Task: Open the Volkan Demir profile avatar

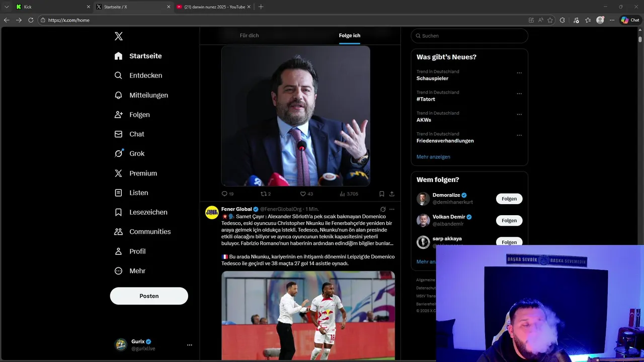Action: click(x=423, y=220)
